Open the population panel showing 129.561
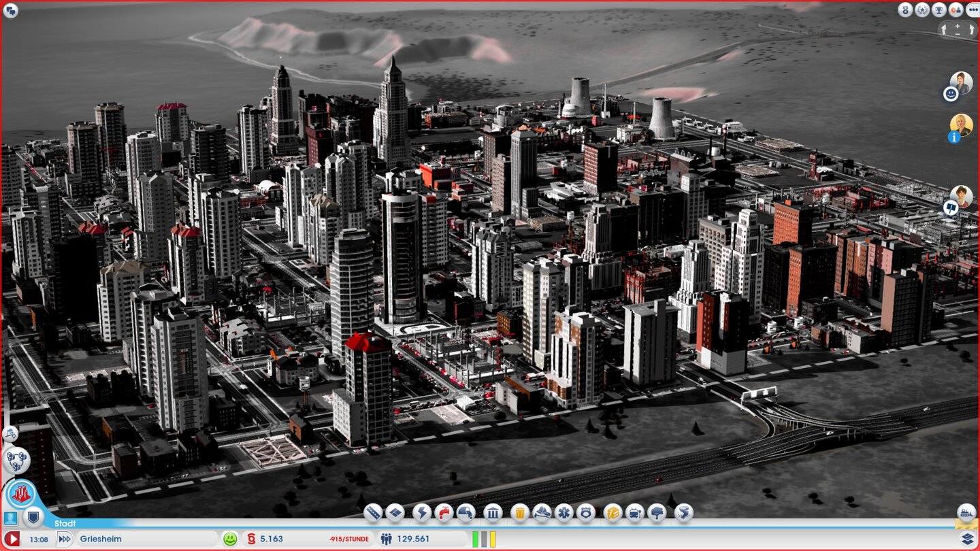Screen dimensions: 980x551 click(422, 539)
